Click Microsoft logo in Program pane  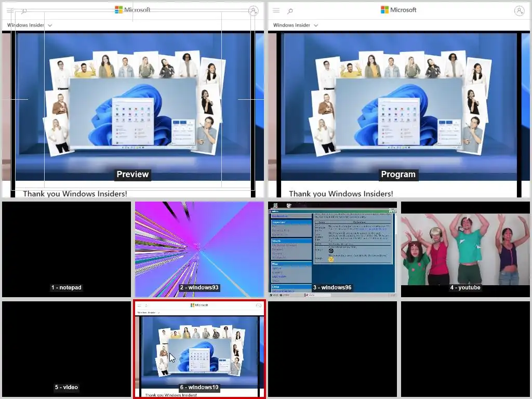[x=398, y=10]
